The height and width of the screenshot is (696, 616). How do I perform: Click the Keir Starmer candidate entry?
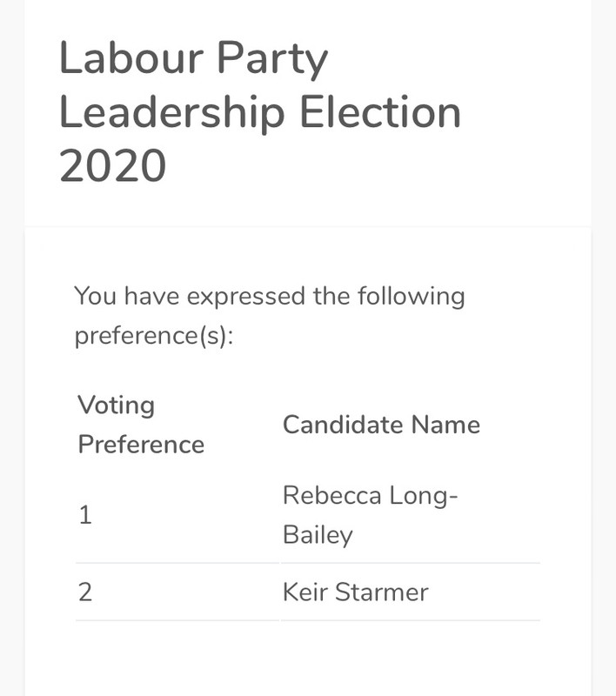tap(355, 592)
